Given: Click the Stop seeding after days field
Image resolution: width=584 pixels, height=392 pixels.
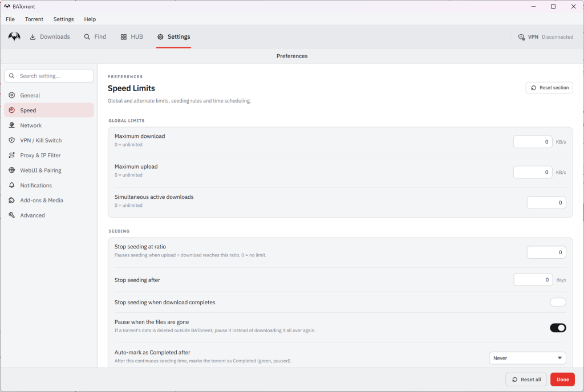Looking at the screenshot, I should click(x=533, y=280).
